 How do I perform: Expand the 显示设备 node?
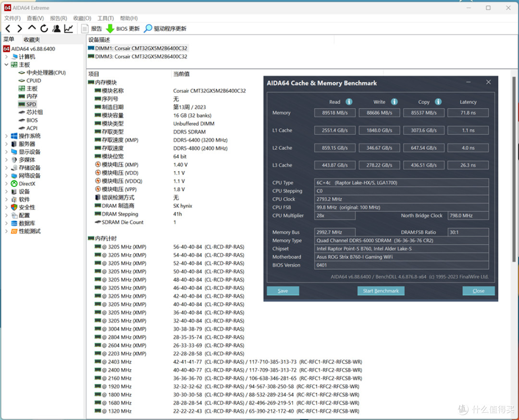click(6, 152)
